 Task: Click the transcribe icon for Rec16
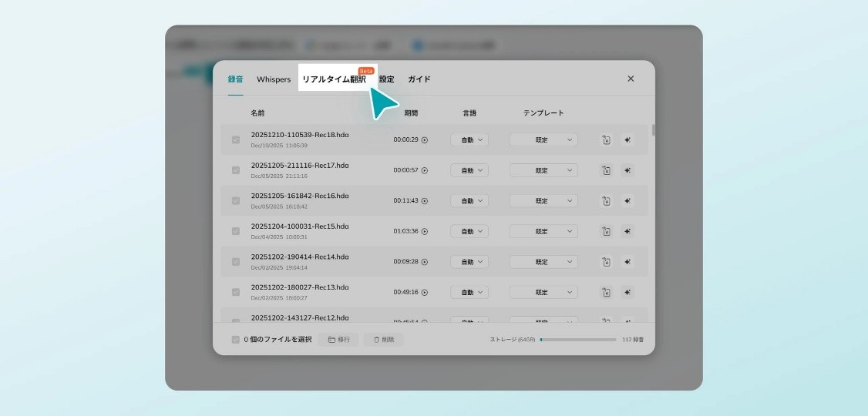coord(607,201)
